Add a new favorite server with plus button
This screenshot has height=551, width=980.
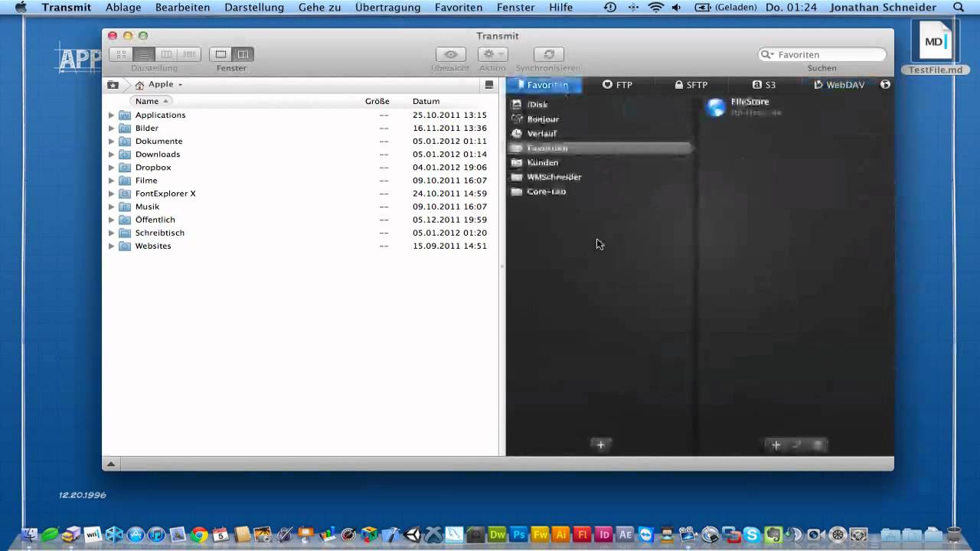click(x=776, y=445)
